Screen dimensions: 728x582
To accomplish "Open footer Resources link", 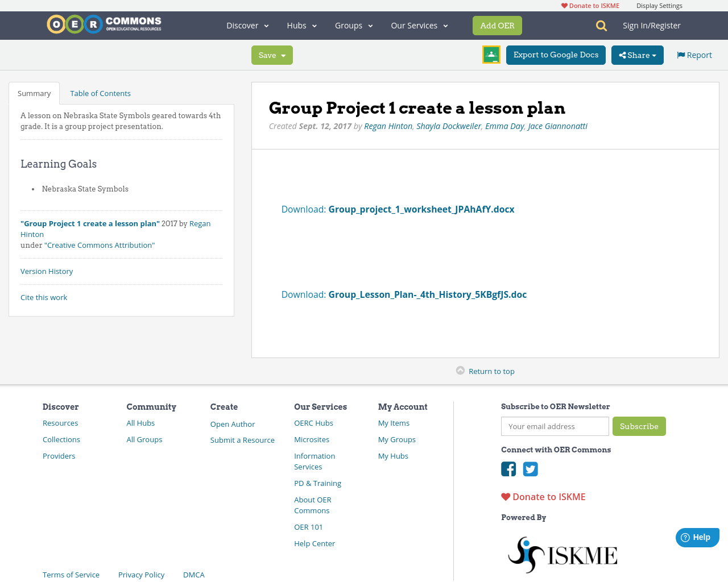I will click(60, 423).
